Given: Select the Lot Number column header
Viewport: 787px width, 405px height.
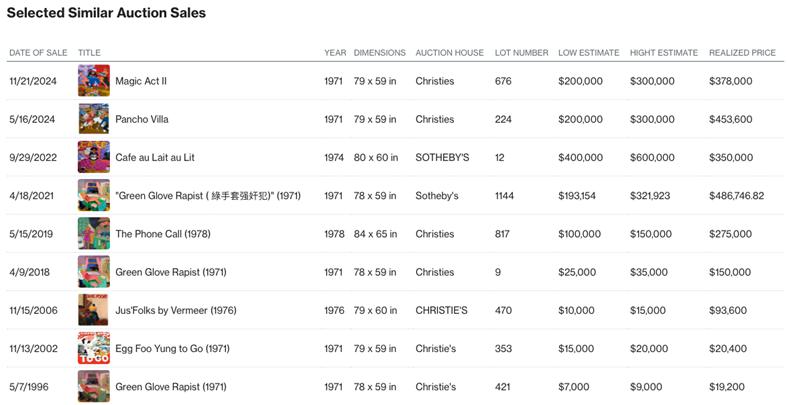Looking at the screenshot, I should click(x=521, y=53).
